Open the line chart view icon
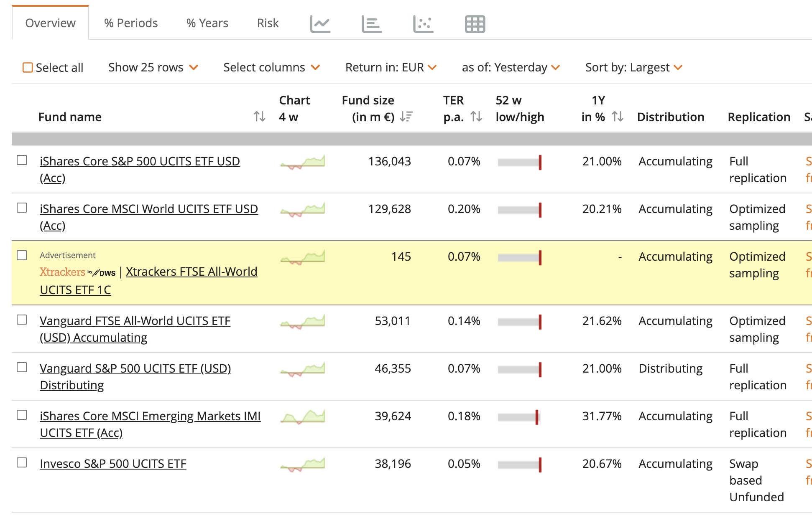 coord(320,24)
